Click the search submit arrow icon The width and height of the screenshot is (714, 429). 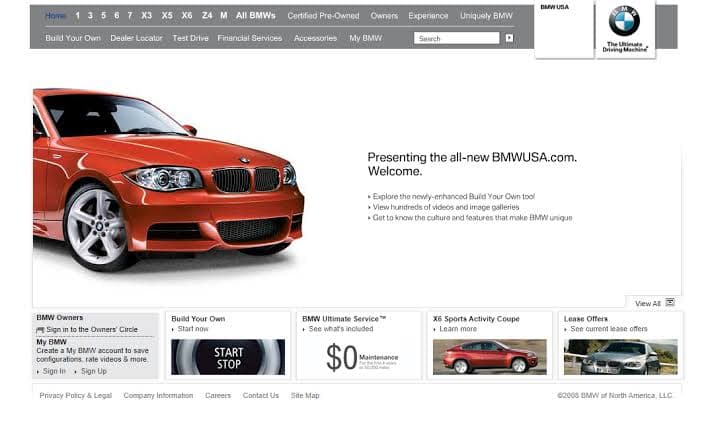point(509,38)
